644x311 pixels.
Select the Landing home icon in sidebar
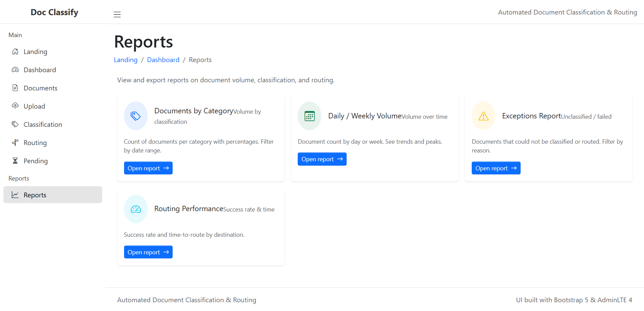[x=15, y=52]
